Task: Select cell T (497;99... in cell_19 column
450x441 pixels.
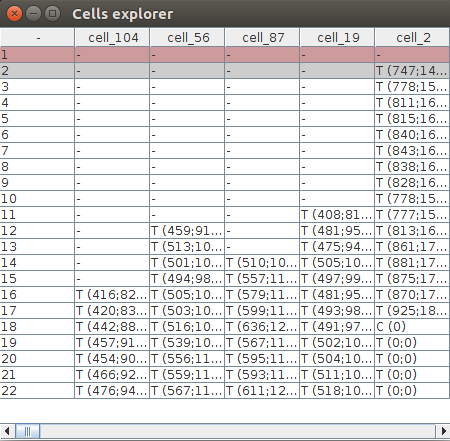Action: [x=337, y=279]
